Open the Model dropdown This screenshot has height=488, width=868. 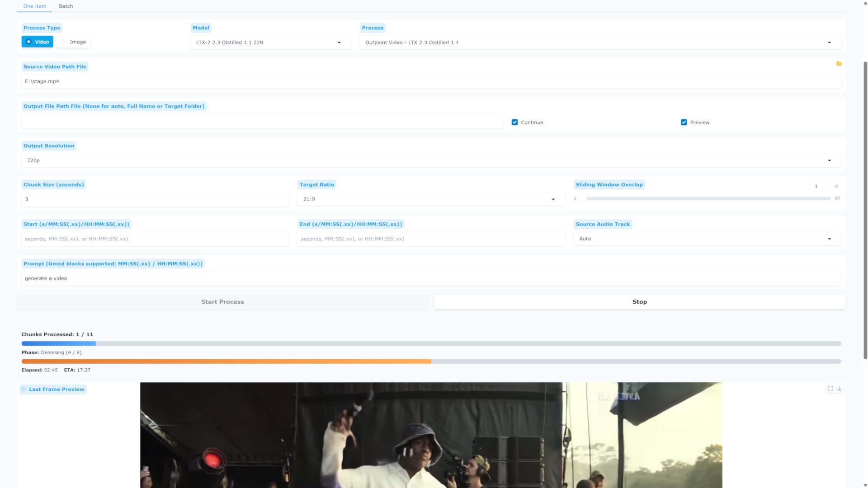click(270, 42)
